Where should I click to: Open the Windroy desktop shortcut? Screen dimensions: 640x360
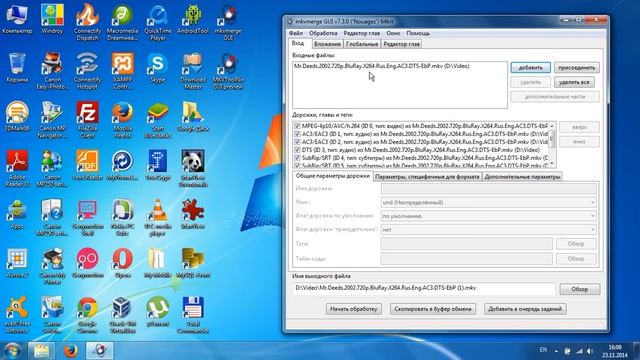(52, 19)
